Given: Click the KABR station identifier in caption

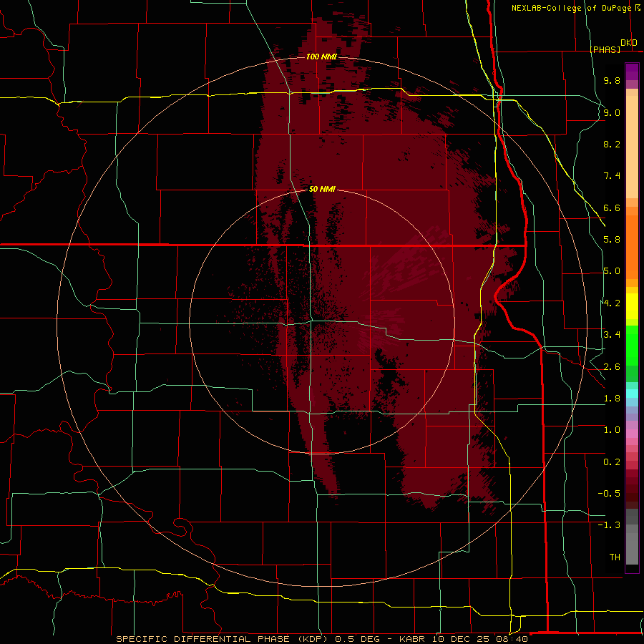Looking at the screenshot, I should pos(412,639).
